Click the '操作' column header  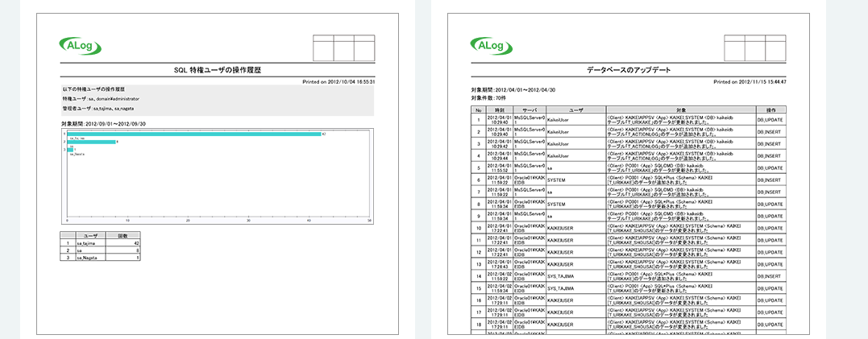click(x=770, y=110)
